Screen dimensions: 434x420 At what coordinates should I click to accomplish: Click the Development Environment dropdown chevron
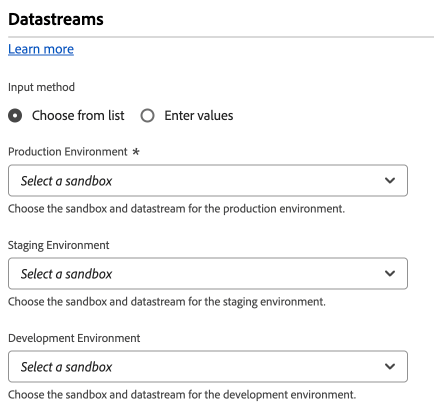pos(390,367)
